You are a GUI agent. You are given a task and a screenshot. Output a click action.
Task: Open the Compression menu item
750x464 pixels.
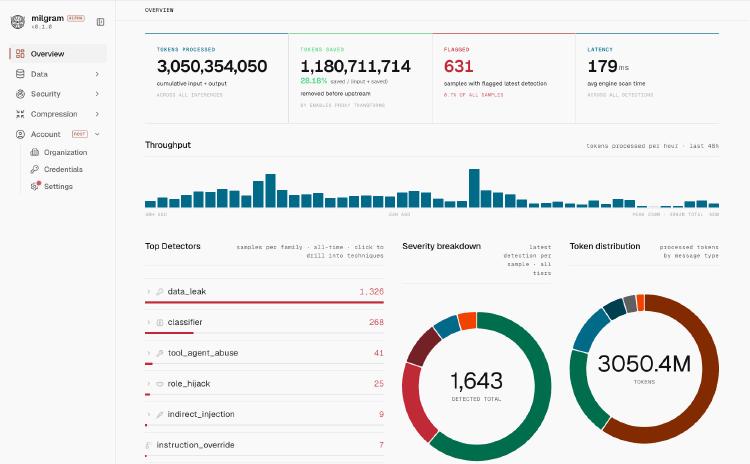[x=58, y=114]
